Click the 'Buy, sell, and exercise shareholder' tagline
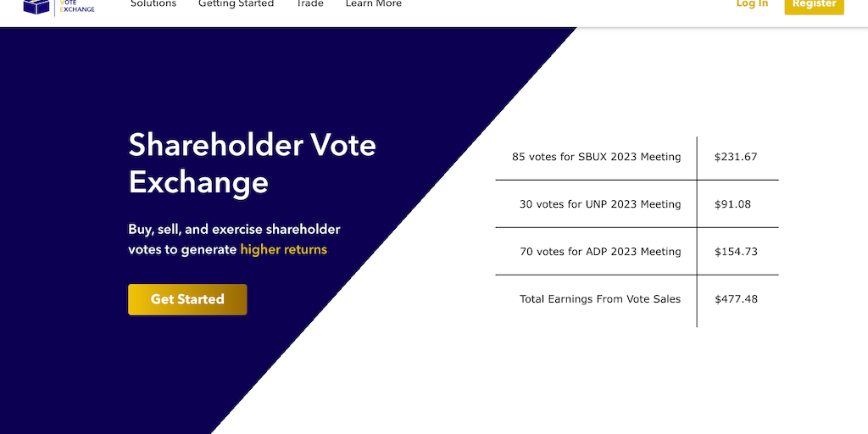 [x=234, y=230]
